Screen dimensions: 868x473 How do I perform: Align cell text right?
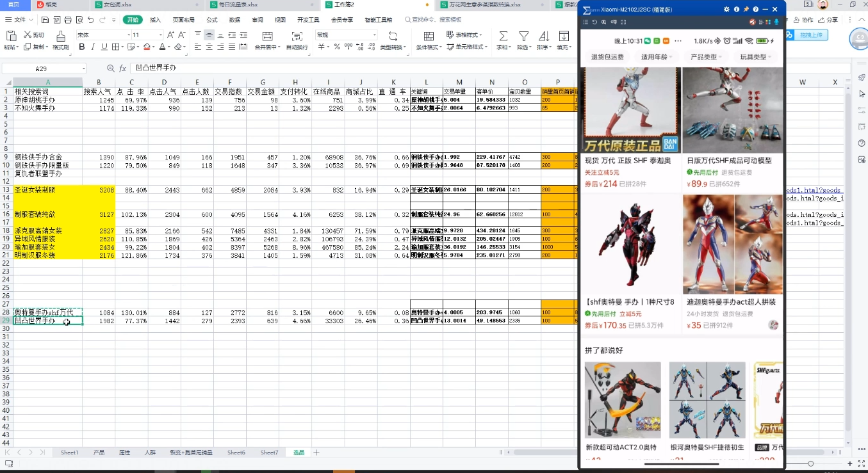coord(220,47)
